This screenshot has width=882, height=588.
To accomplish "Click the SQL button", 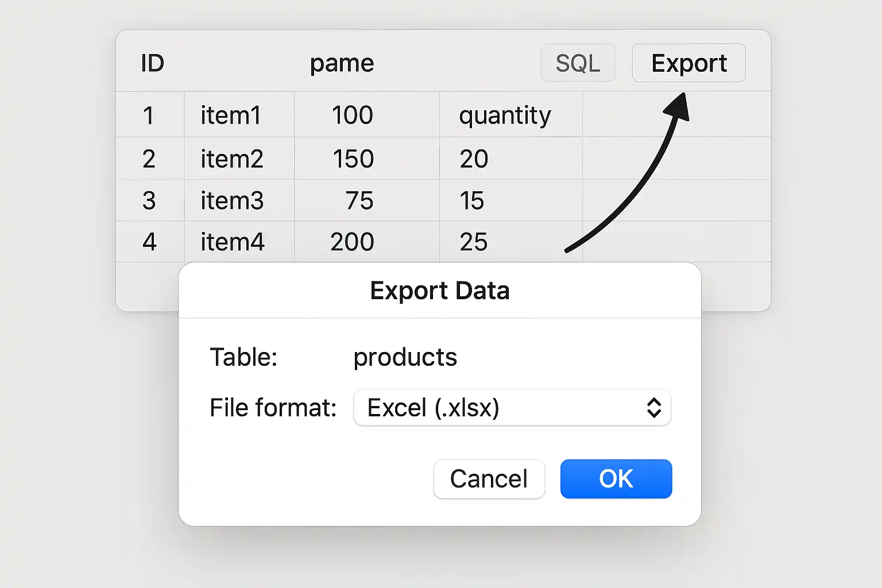I will pos(578,63).
